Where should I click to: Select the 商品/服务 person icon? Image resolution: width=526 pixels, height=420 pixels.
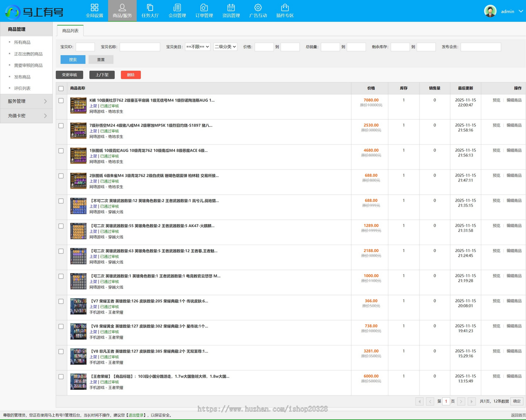tap(122, 7)
